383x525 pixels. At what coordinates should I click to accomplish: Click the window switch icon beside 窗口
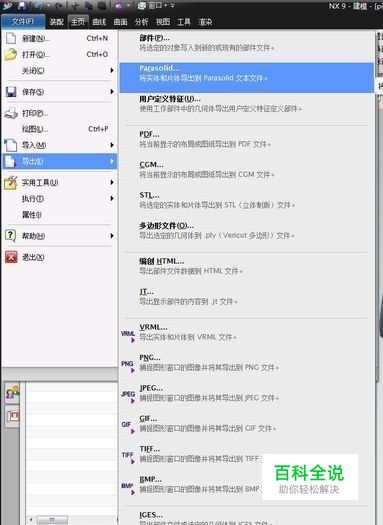click(x=142, y=5)
